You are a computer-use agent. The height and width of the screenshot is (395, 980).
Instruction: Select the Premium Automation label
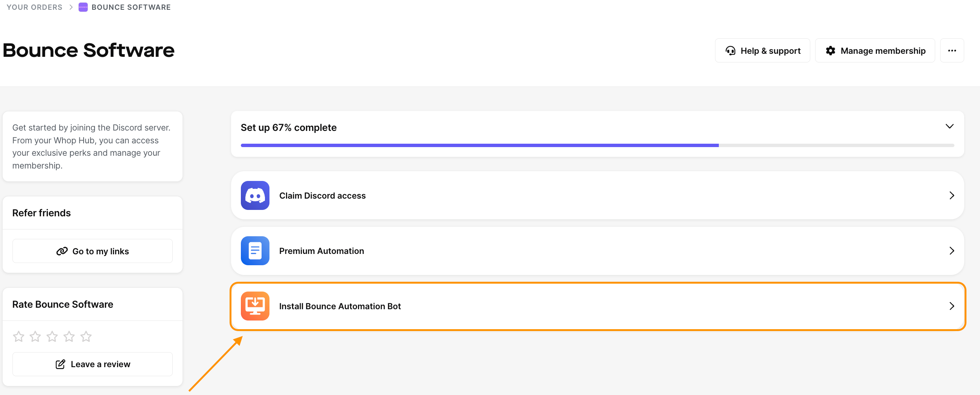pyautogui.click(x=322, y=251)
